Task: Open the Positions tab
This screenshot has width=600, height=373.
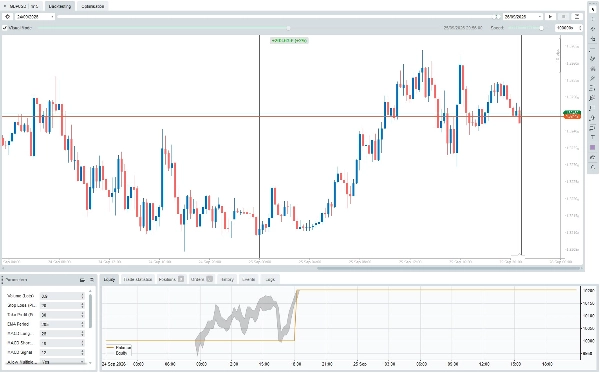Action: (x=171, y=279)
